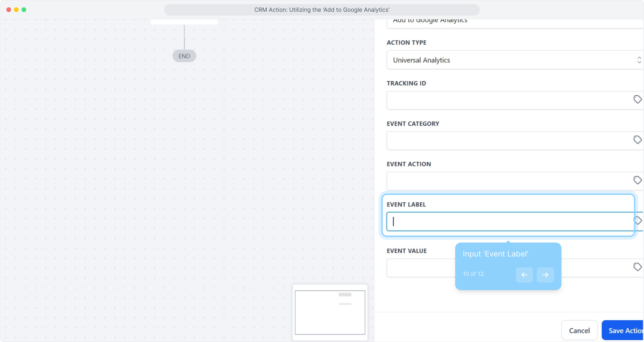Open the Action Type dropdown
Screen dimensions: 644x342
[506, 60]
